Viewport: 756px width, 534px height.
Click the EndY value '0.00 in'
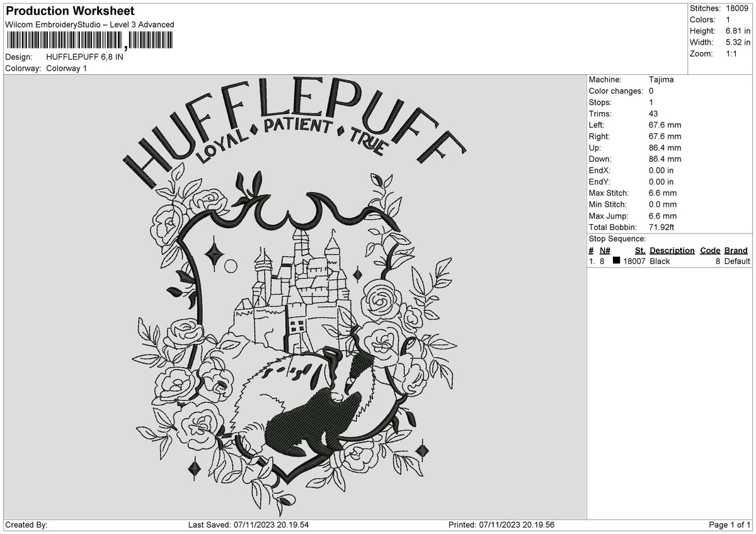[661, 181]
